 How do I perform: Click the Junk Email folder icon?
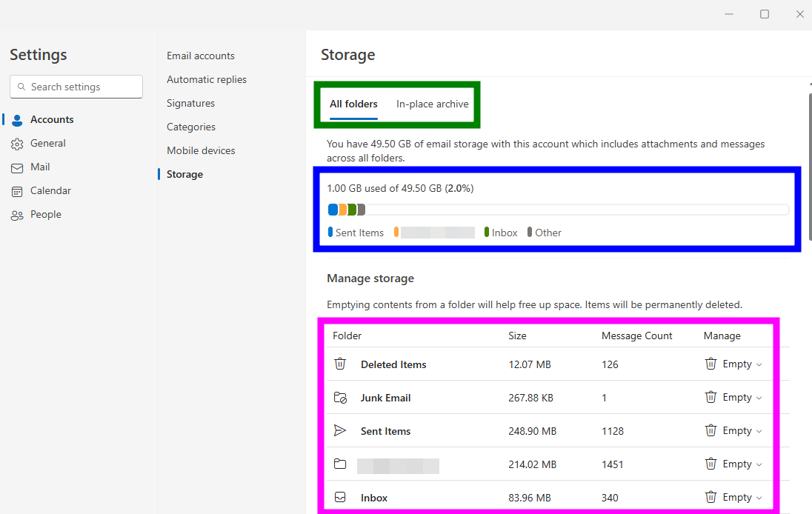(x=340, y=397)
